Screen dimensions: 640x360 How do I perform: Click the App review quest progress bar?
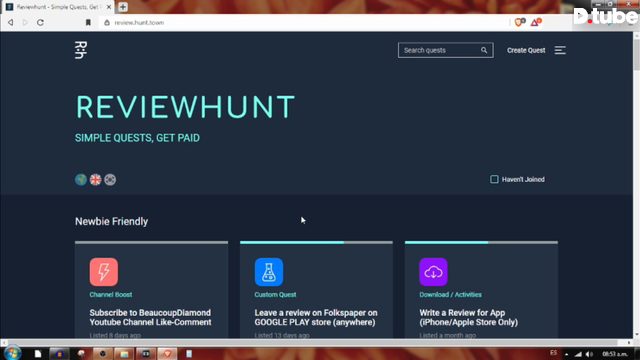481,242
